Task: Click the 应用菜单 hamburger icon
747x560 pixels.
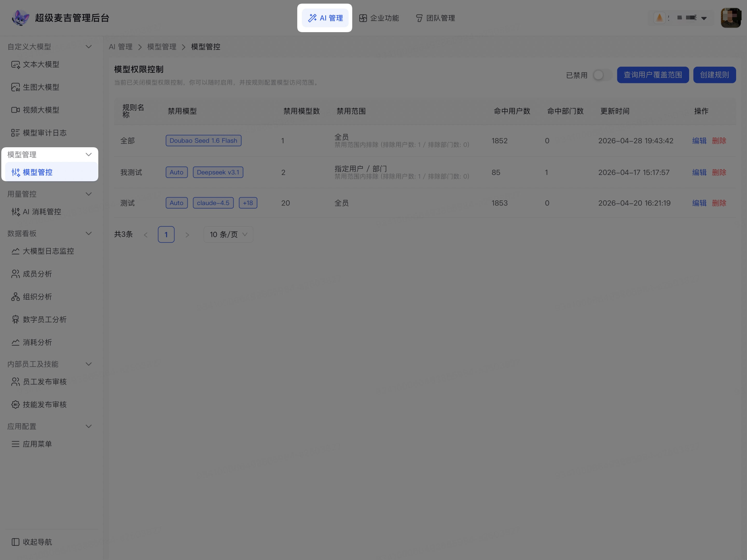Action: pyautogui.click(x=16, y=444)
